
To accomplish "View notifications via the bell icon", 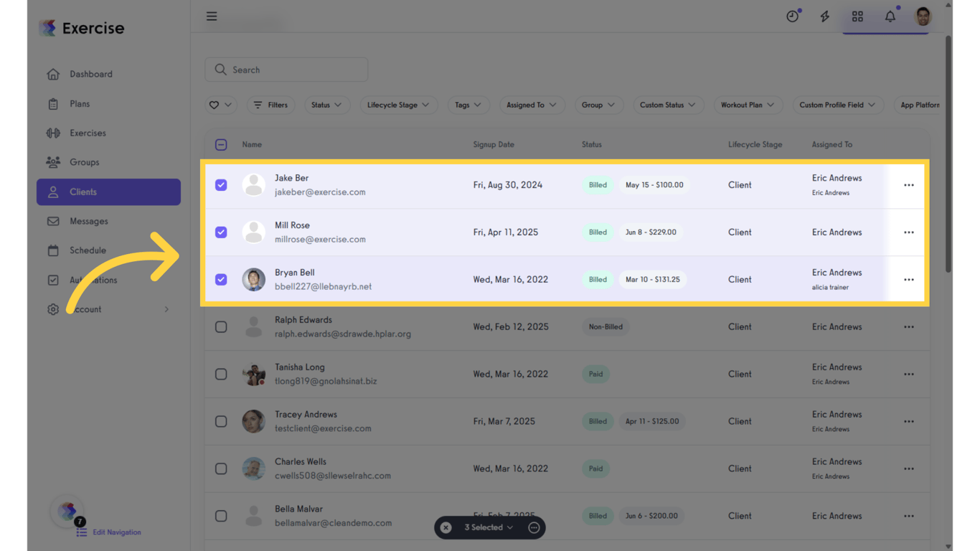I will (890, 16).
